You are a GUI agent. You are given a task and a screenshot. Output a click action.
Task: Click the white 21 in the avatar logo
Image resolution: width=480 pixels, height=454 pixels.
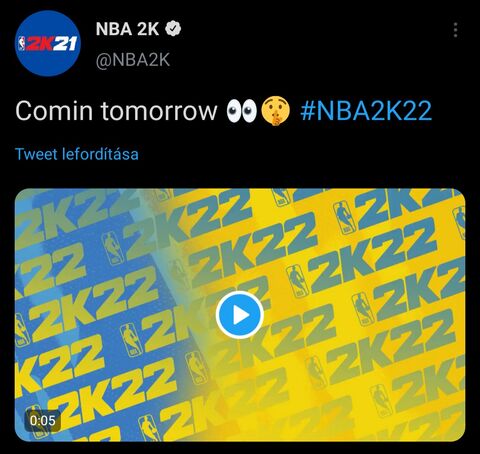65,43
